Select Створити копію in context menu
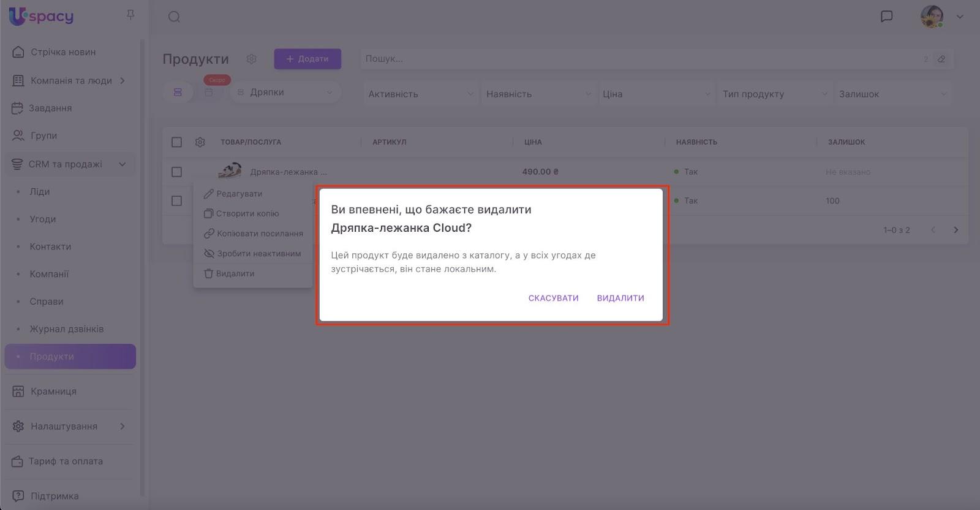Screen dimensions: 980x510 [247, 213]
